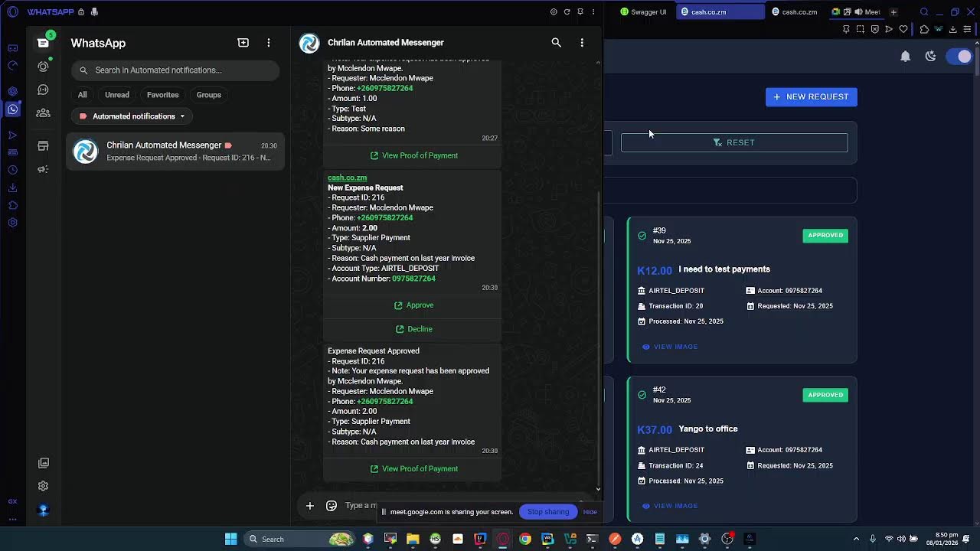Open the WhatsApp profile avatar at rail bottom

[x=44, y=510]
